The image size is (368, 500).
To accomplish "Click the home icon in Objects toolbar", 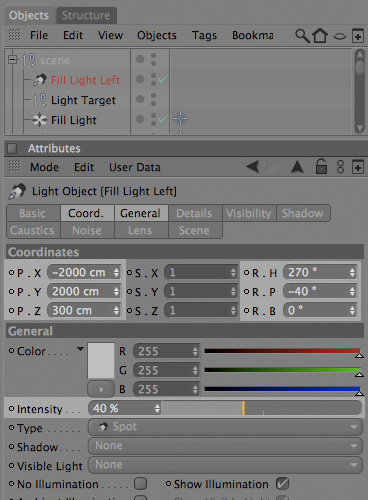I will (x=320, y=35).
